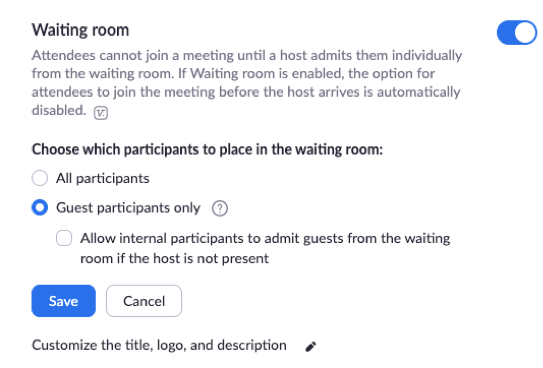Click the 'All participants' option label
The height and width of the screenshot is (368, 543).
coord(103,179)
